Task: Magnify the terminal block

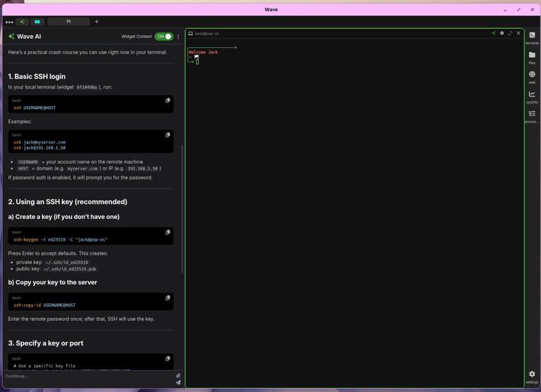Action: [x=510, y=33]
